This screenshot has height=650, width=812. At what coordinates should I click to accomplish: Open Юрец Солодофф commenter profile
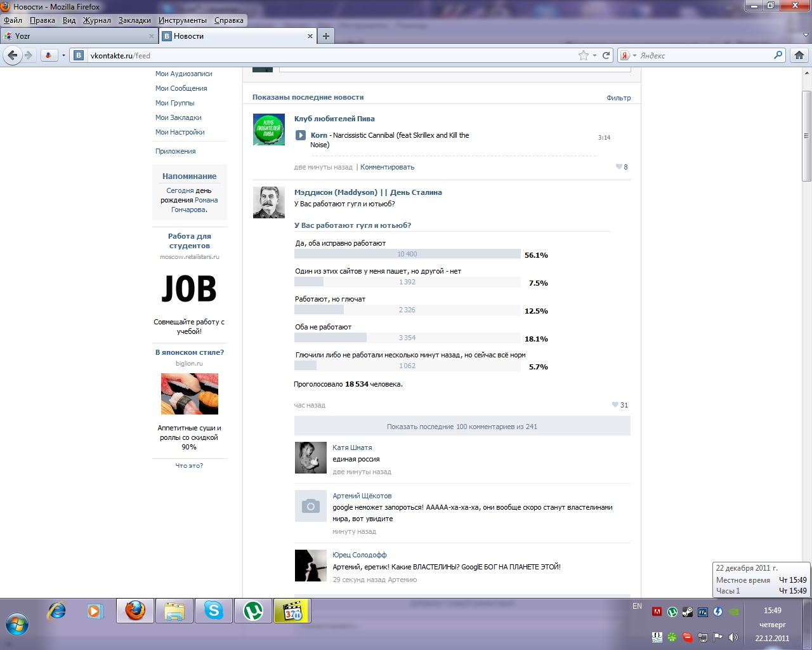pos(360,555)
